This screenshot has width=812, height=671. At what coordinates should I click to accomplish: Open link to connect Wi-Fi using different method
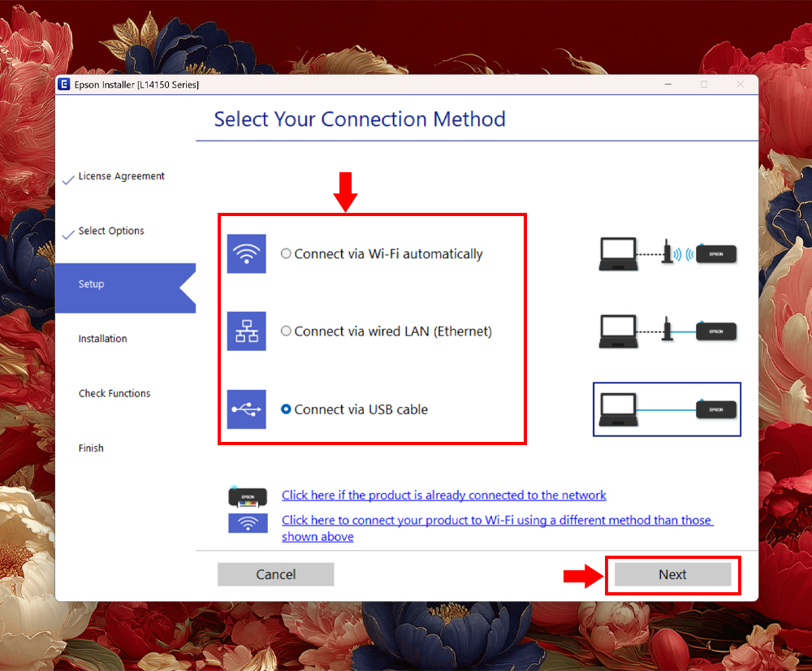pos(498,528)
